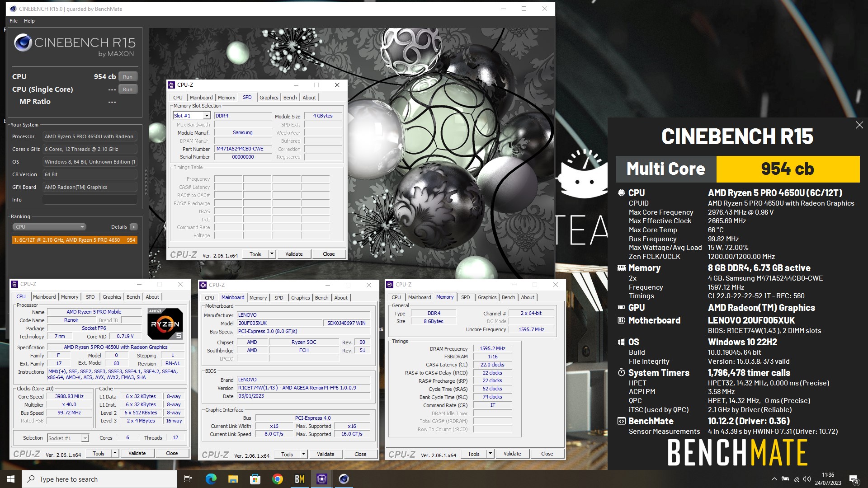Screen dimensions: 868x488
Task: Open the Windows Start menu
Action: click(11, 479)
